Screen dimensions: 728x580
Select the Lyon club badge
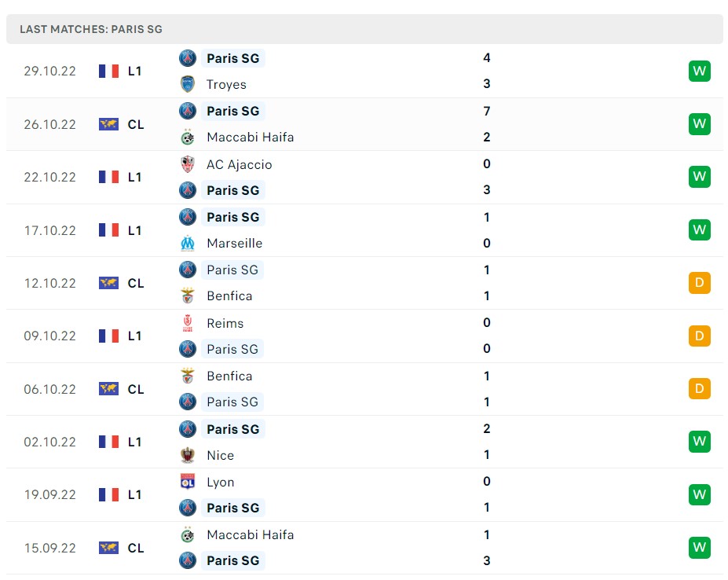tap(187, 482)
